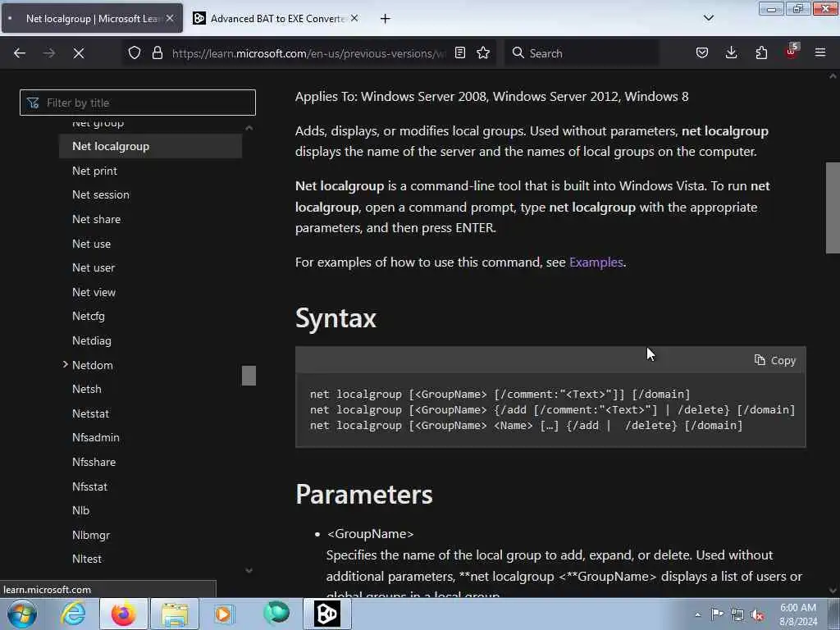Open Nlb in sidebar
The image size is (840, 630).
[81, 510]
